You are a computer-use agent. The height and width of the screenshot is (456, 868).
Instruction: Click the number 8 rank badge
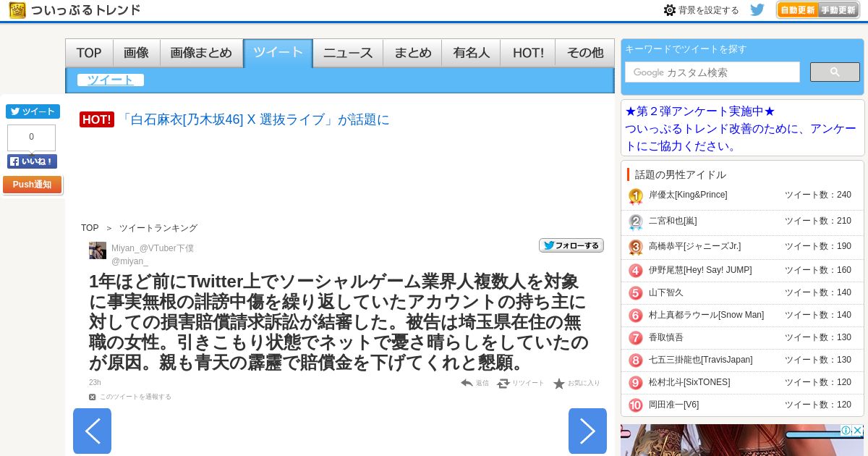pyautogui.click(x=636, y=360)
